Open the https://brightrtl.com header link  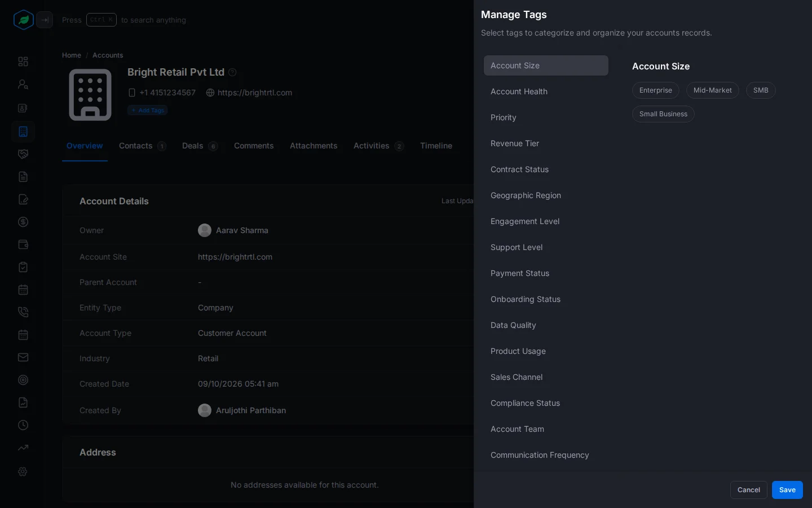255,93
